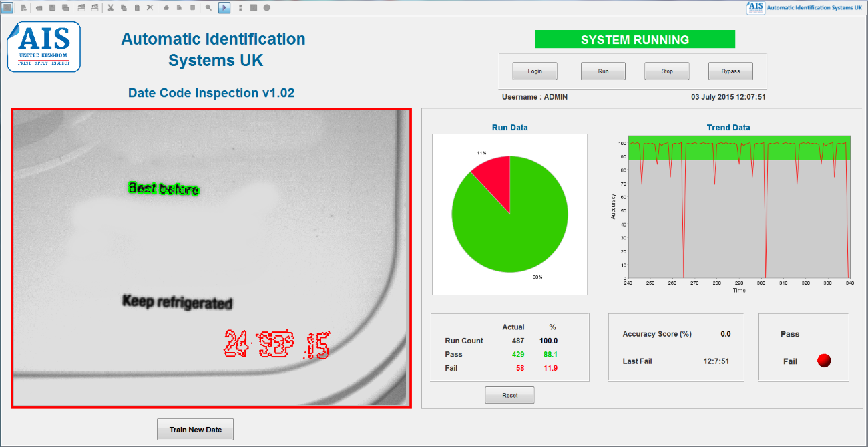
Task: Click the 'Automatic Identification Systems UK' heading
Action: 214,49
